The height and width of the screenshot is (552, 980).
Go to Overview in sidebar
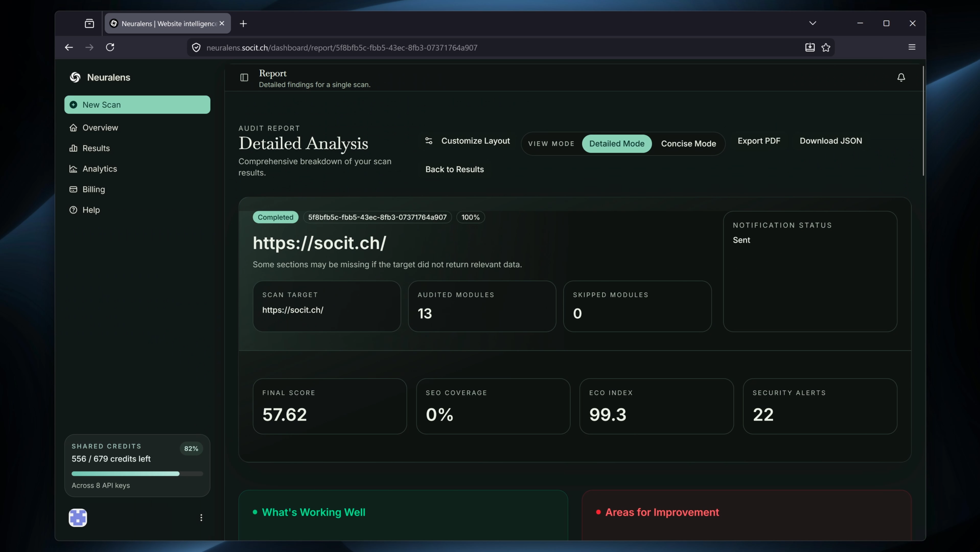pyautogui.click(x=137, y=128)
